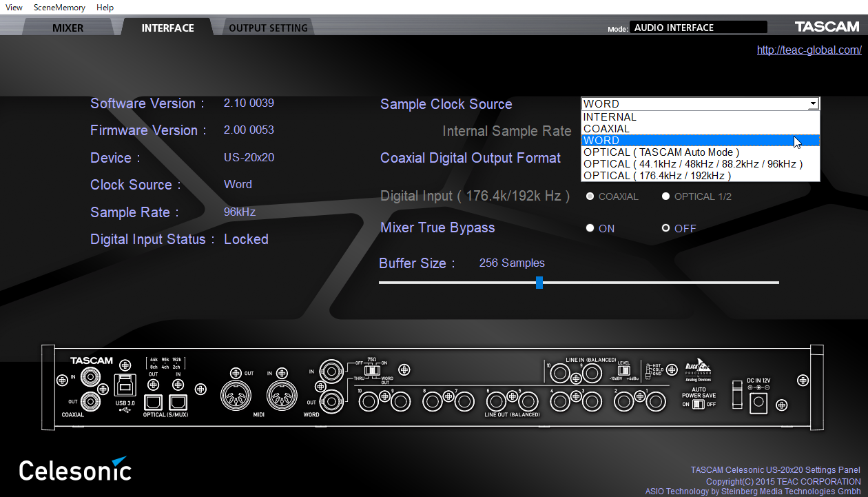The image size is (868, 497).
Task: Click the Celesonic logo
Action: point(75,469)
